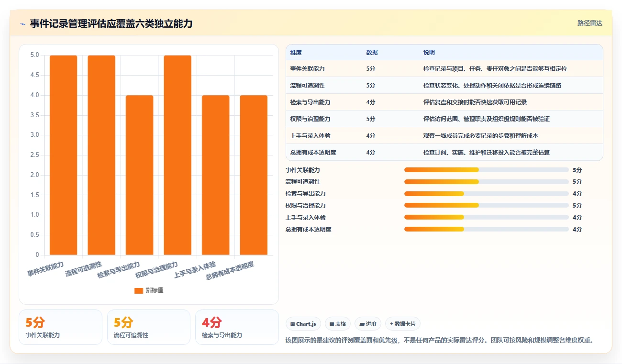Select the 数据卡片 tag

pyautogui.click(x=403, y=324)
